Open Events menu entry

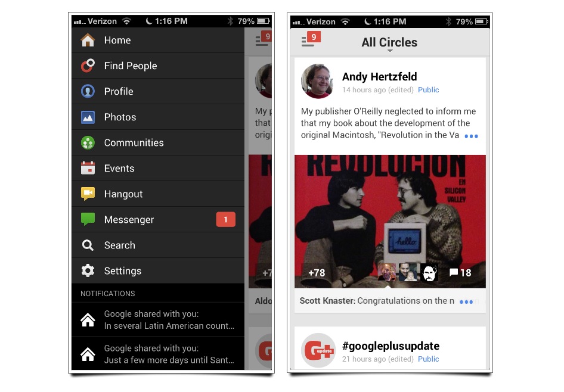pyautogui.click(x=158, y=168)
